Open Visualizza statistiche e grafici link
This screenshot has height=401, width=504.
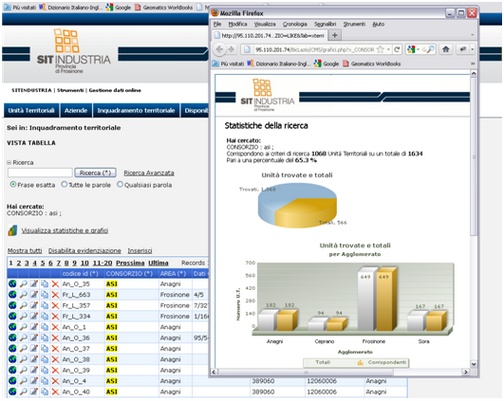point(65,230)
